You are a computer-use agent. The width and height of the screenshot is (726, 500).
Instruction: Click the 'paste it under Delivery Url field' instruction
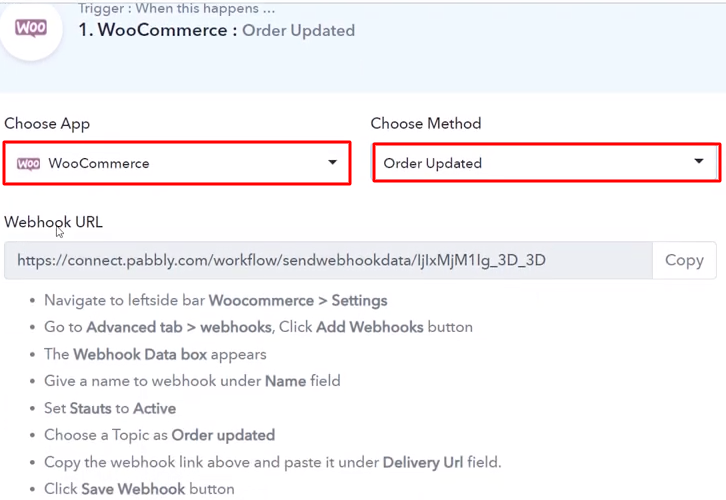tap(272, 462)
